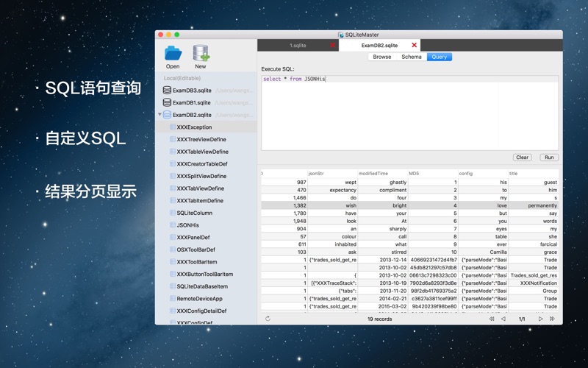Go to first page of results
The width and height of the screenshot is (588, 368).
pos(492,319)
